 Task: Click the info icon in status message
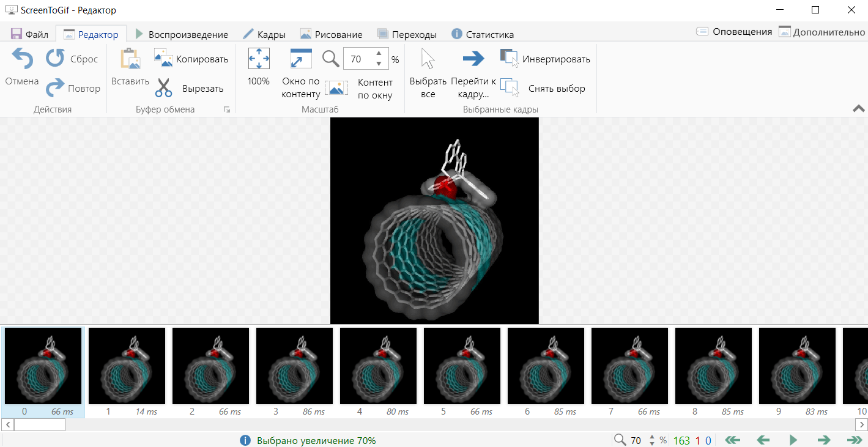(x=245, y=440)
